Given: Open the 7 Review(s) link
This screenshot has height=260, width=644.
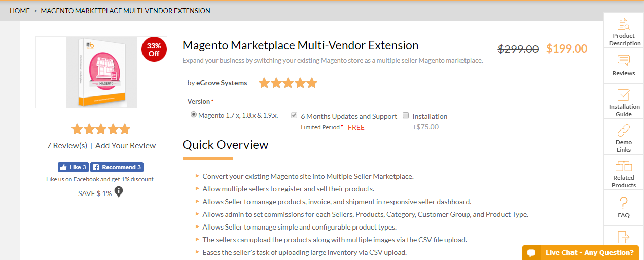Looking at the screenshot, I should pos(67,146).
